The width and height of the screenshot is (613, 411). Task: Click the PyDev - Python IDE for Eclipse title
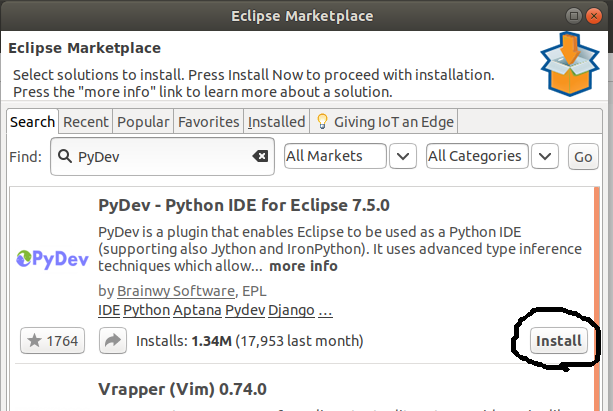[x=244, y=205]
